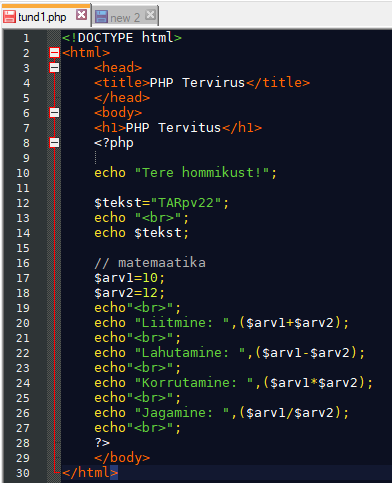
Task: Click the blue saved icon on new 2 tab
Action: click(101, 16)
